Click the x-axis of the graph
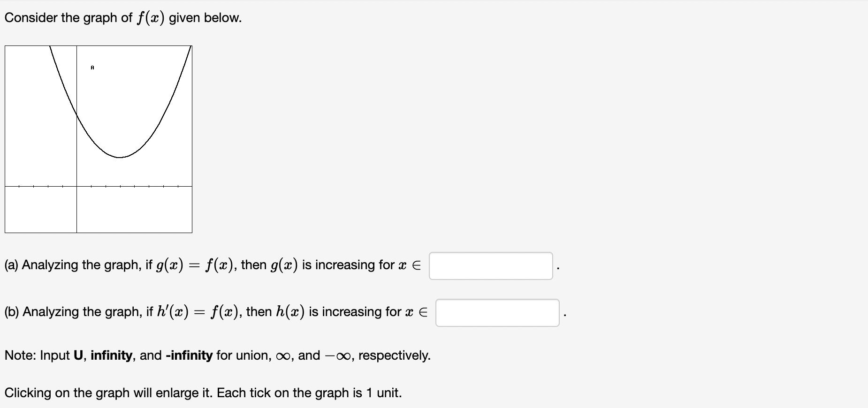Image resolution: width=868 pixels, height=408 pixels. click(x=141, y=186)
